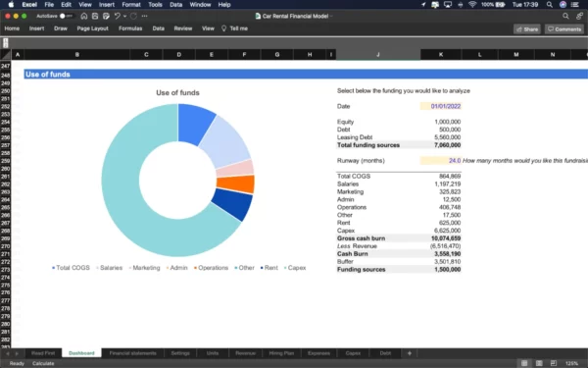Open the Undo history dropdown arrow
Image resolution: width=588 pixels, height=368 pixels.
(124, 16)
